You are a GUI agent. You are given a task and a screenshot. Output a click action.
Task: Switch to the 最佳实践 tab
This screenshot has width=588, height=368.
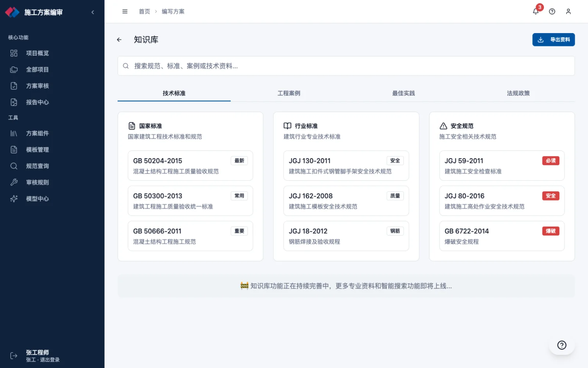(x=404, y=93)
